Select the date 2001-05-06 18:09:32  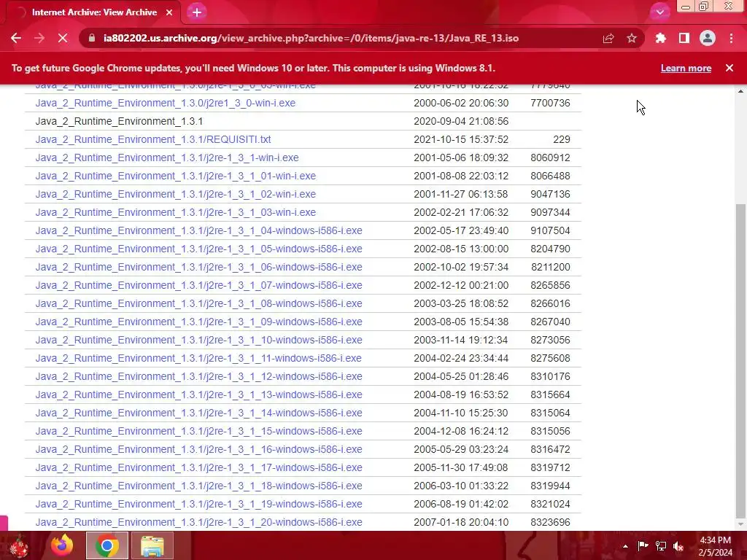pyautogui.click(x=461, y=157)
